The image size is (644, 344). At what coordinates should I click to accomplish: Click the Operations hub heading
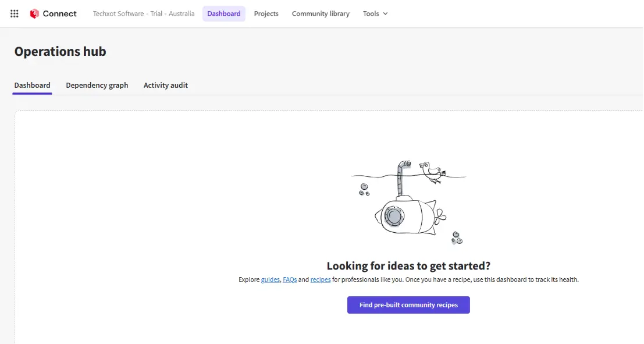click(x=61, y=51)
